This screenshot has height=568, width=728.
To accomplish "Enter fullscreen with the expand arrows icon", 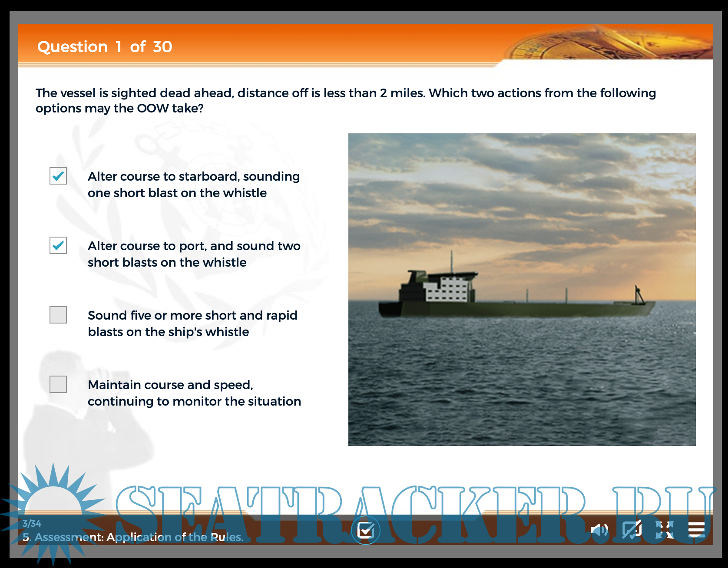I will [x=664, y=530].
